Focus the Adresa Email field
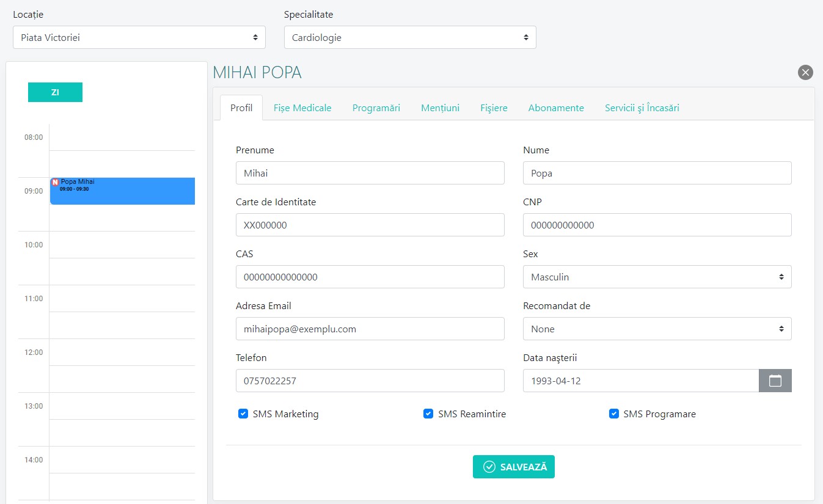Viewport: 823px width, 504px height. pos(370,329)
